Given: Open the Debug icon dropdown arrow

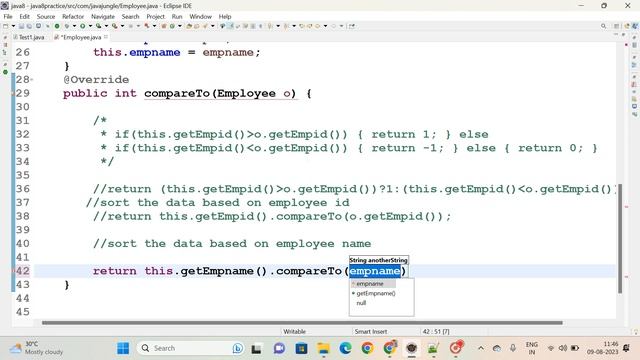Looking at the screenshot, I should pos(74,26).
